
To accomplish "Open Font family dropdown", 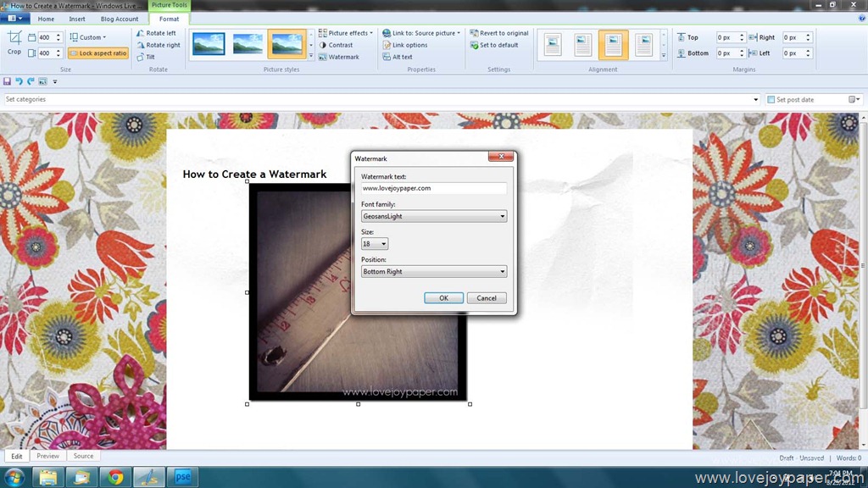I will tap(433, 216).
